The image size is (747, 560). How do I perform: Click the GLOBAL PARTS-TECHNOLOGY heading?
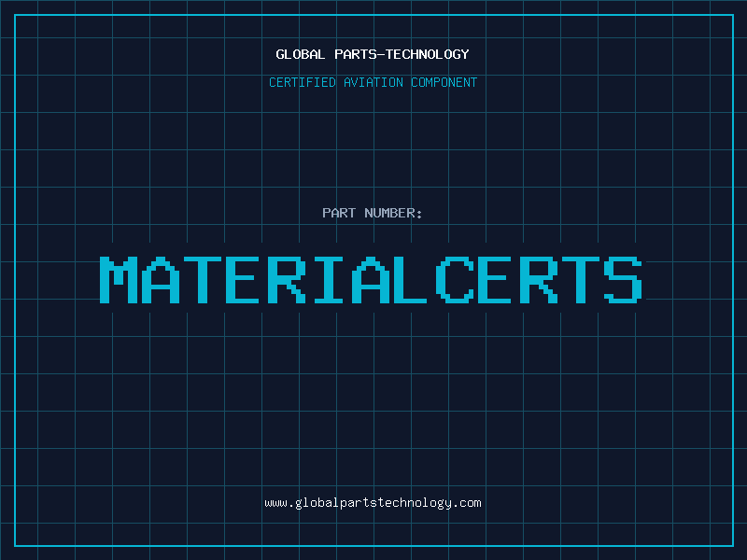click(x=373, y=54)
